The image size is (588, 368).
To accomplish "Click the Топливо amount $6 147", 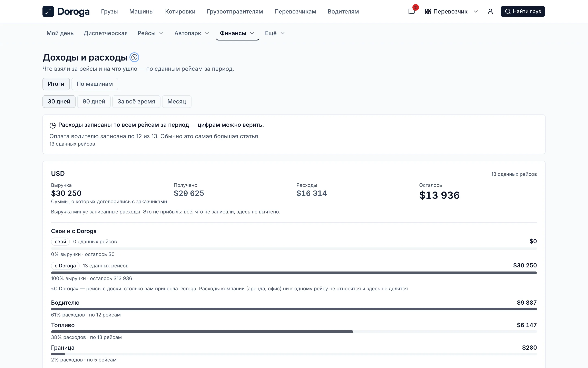I will point(527,325).
